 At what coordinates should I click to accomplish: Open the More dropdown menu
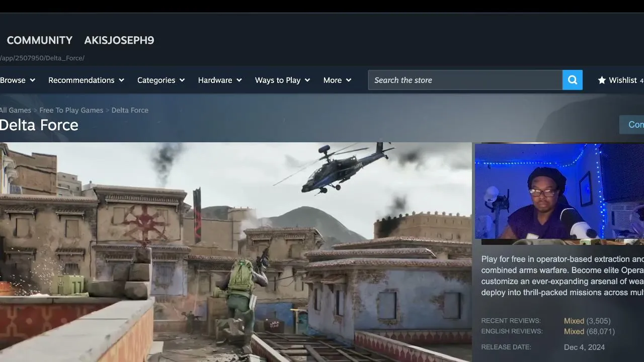[337, 80]
